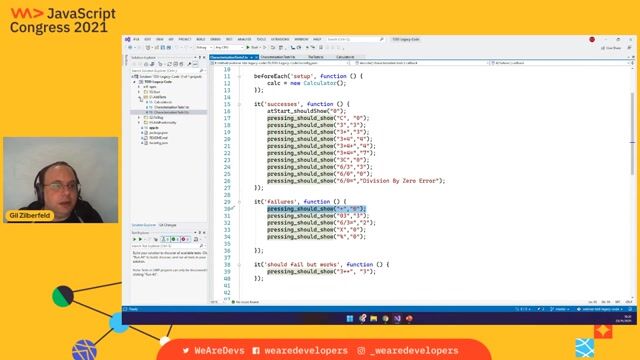
Task: Click the Visual Studio search box
Action: 355,40
